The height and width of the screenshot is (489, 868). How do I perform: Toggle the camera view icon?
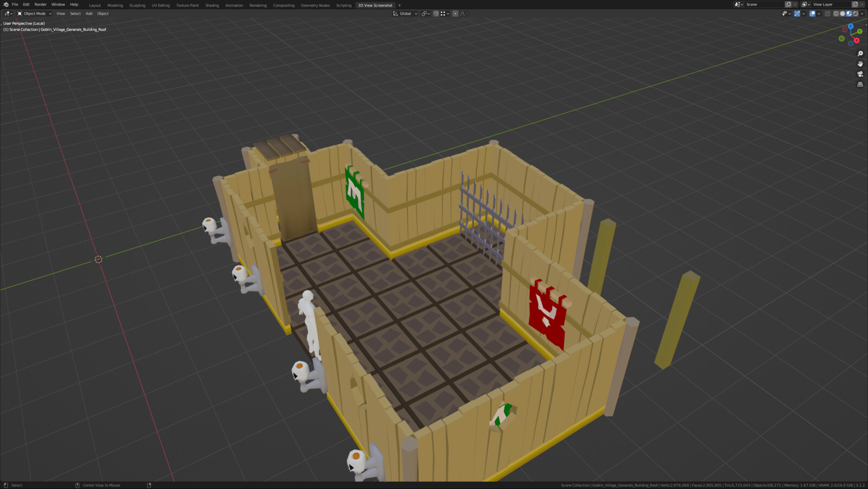pyautogui.click(x=860, y=74)
